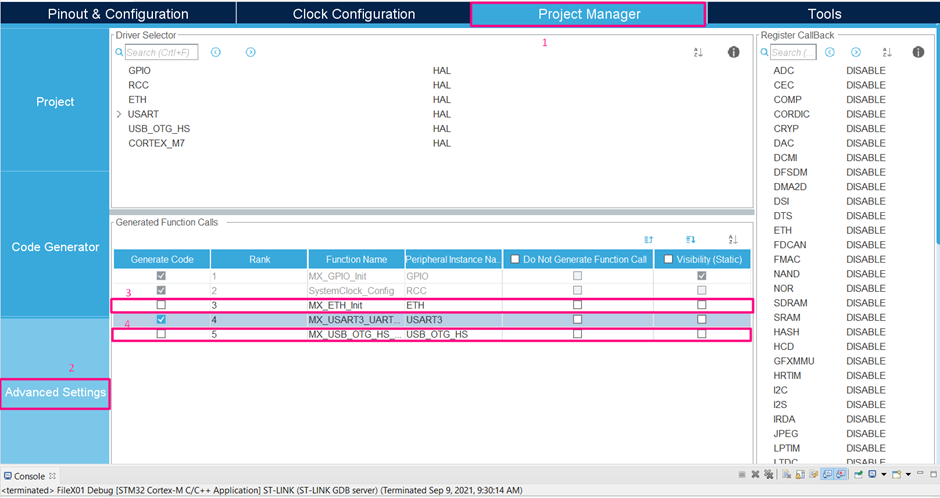
Task: Check the Visibility (Static) header checkbox
Action: pyautogui.click(x=668, y=259)
